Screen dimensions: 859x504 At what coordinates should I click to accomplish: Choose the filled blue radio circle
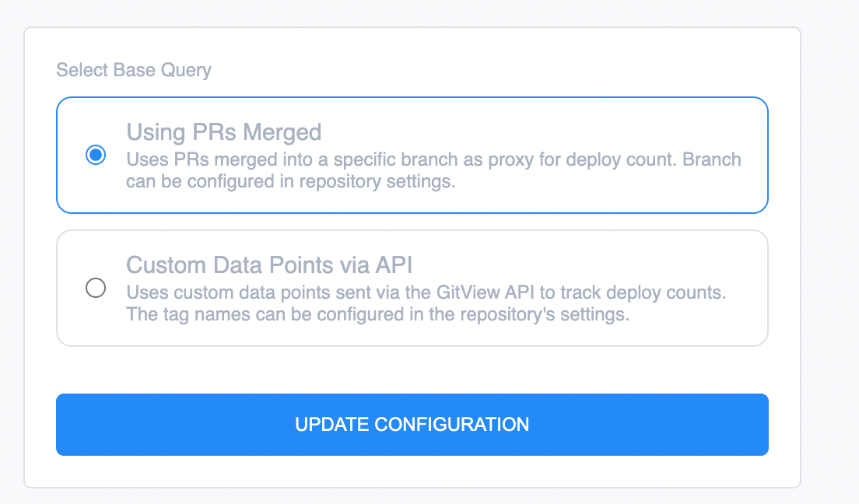pos(96,155)
